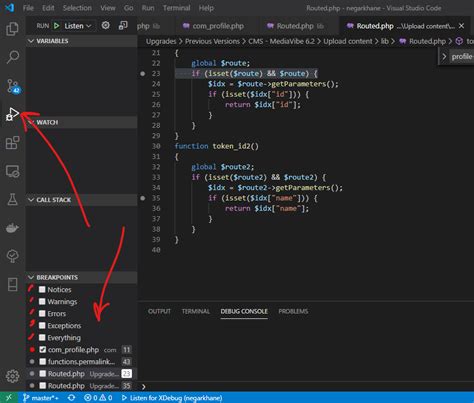Viewport: 474px width, 403px height.
Task: Open the Testing flask view
Action: point(12,199)
